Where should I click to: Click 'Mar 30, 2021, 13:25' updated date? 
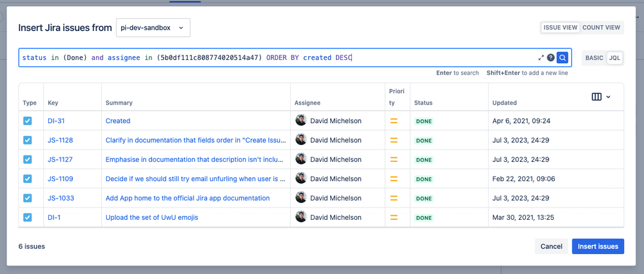click(523, 217)
